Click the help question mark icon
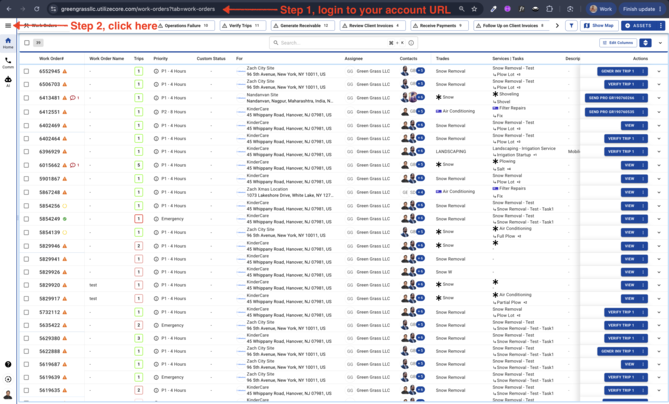The height and width of the screenshot is (404, 669). [8, 364]
